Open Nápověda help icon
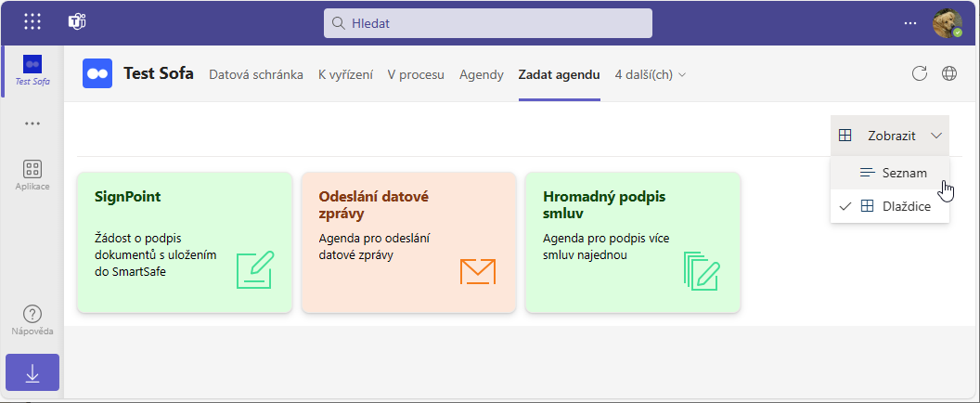This screenshot has width=980, height=403. click(x=32, y=320)
